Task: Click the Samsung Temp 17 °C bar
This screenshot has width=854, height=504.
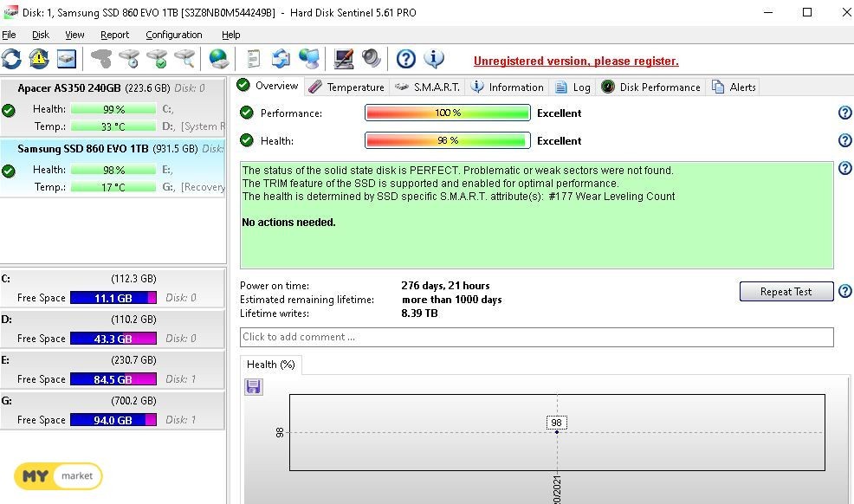Action: point(113,187)
